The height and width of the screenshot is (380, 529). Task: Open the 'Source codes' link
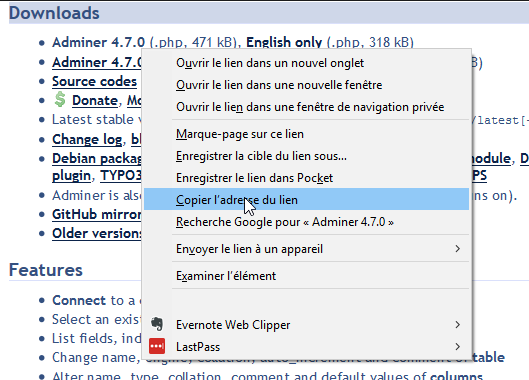pos(94,82)
